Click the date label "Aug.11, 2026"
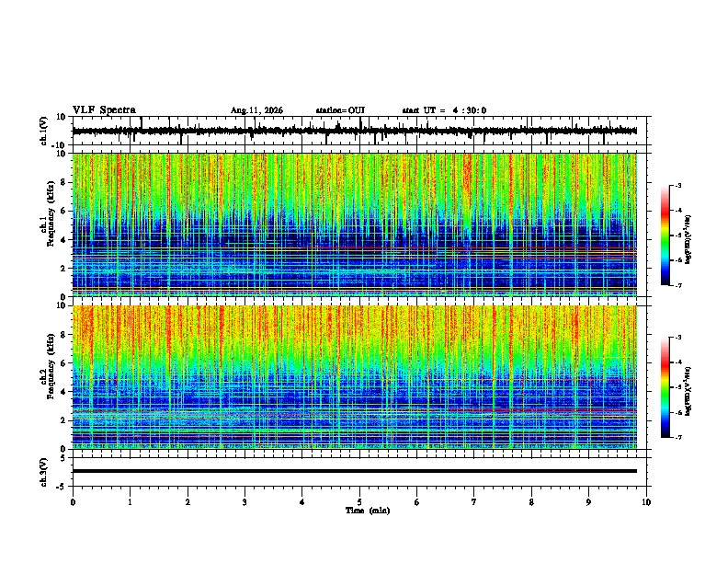 (256, 110)
